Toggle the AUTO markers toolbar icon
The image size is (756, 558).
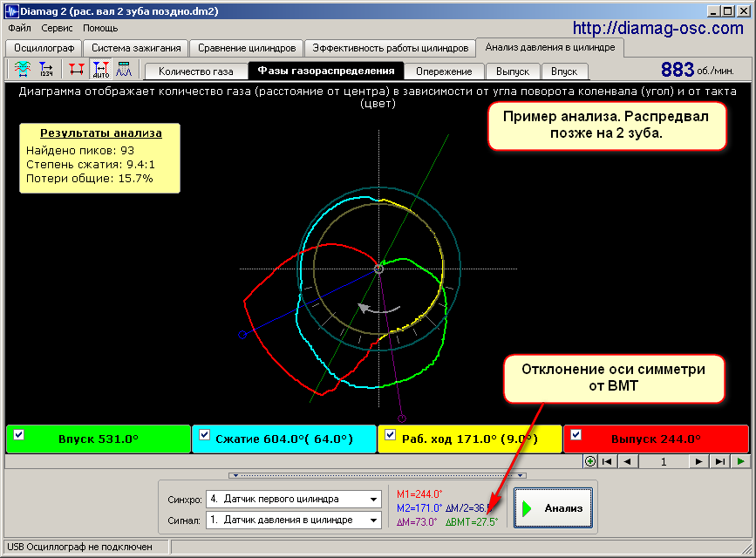(101, 70)
